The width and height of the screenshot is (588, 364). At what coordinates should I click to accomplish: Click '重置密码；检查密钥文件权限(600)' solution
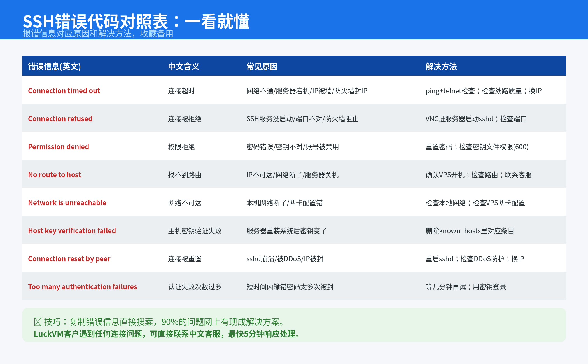click(477, 147)
